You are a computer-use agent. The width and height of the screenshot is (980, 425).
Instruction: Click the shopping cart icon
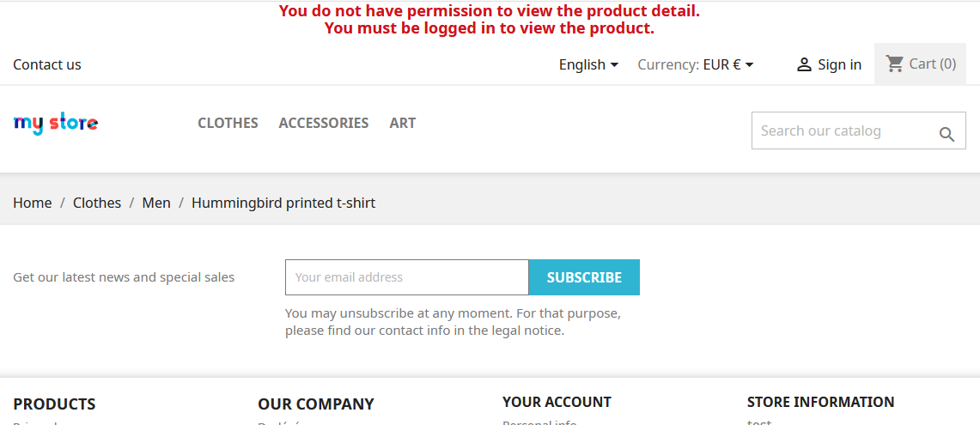click(895, 64)
